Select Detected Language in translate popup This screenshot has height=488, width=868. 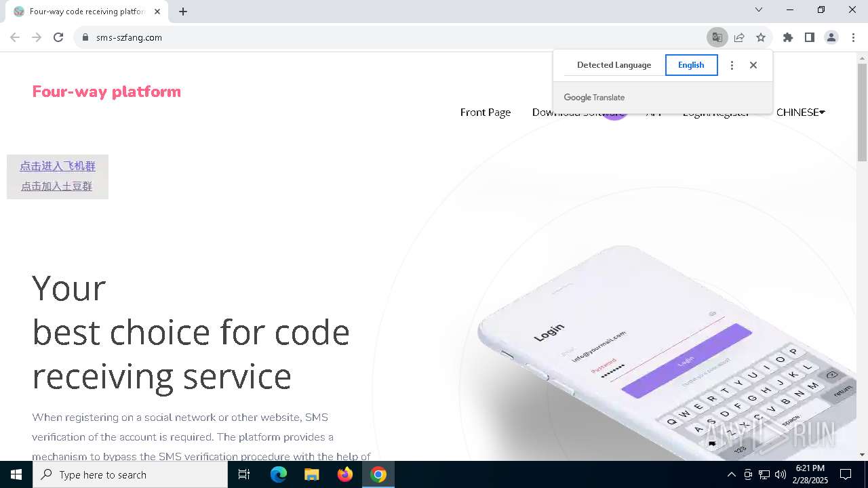pos(614,65)
